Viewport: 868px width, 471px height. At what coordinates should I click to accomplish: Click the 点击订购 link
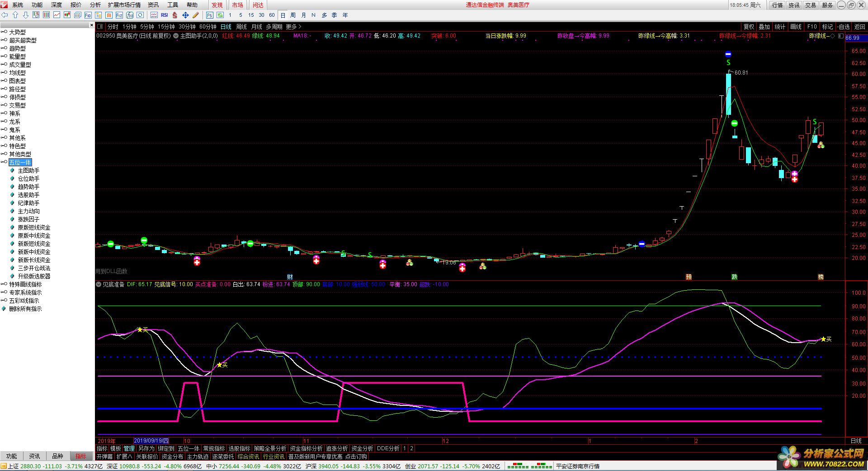[356, 457]
